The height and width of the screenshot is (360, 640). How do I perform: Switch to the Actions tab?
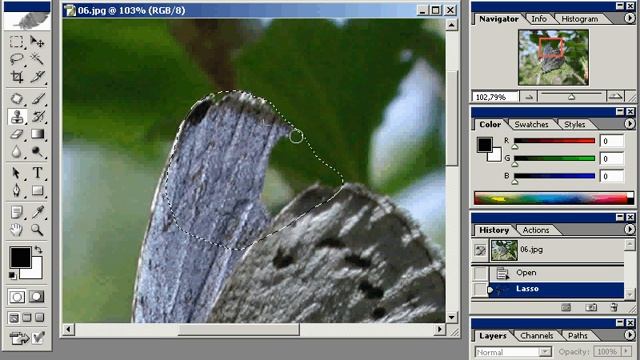(x=536, y=230)
